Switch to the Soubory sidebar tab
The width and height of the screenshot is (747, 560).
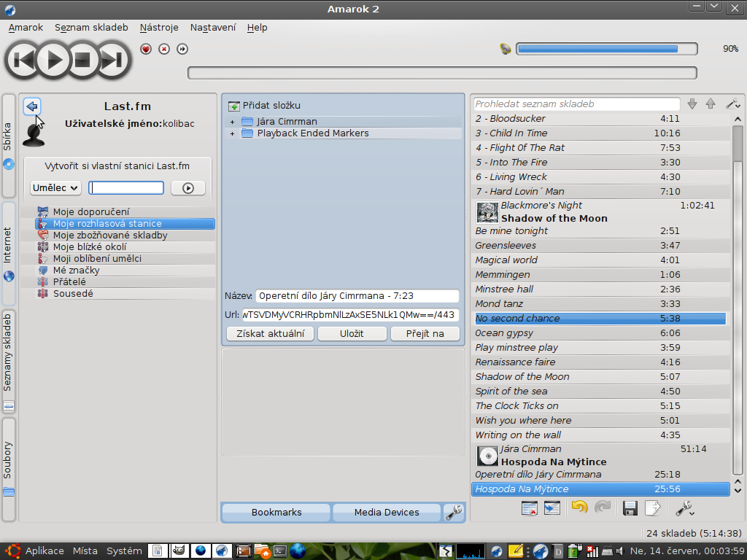pyautogui.click(x=9, y=469)
